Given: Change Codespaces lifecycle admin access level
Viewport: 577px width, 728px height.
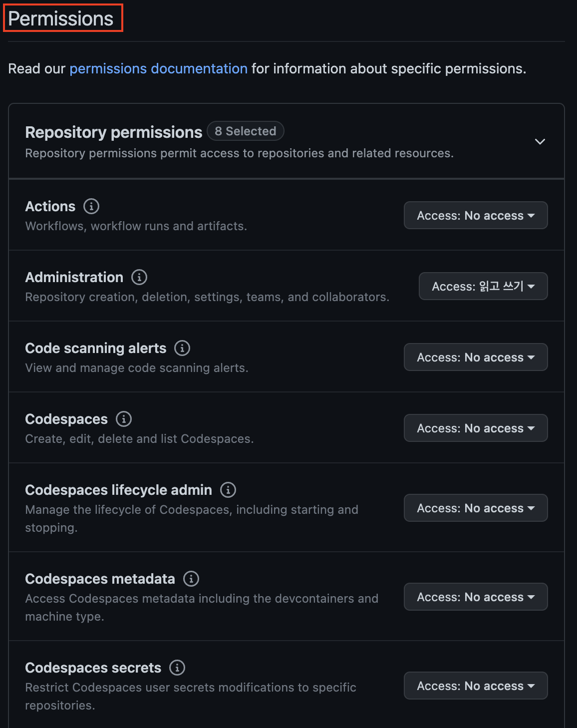Looking at the screenshot, I should tap(475, 508).
